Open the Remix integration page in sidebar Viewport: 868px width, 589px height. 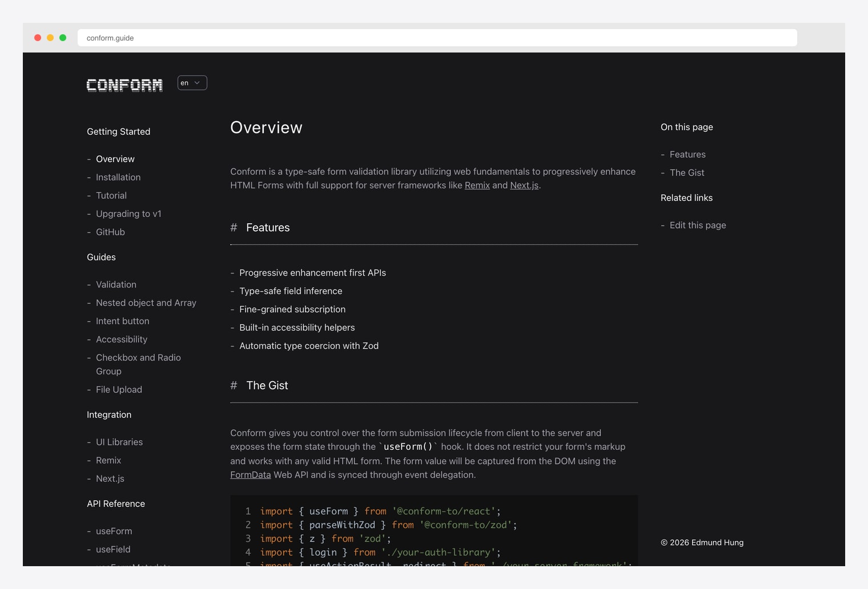(108, 460)
